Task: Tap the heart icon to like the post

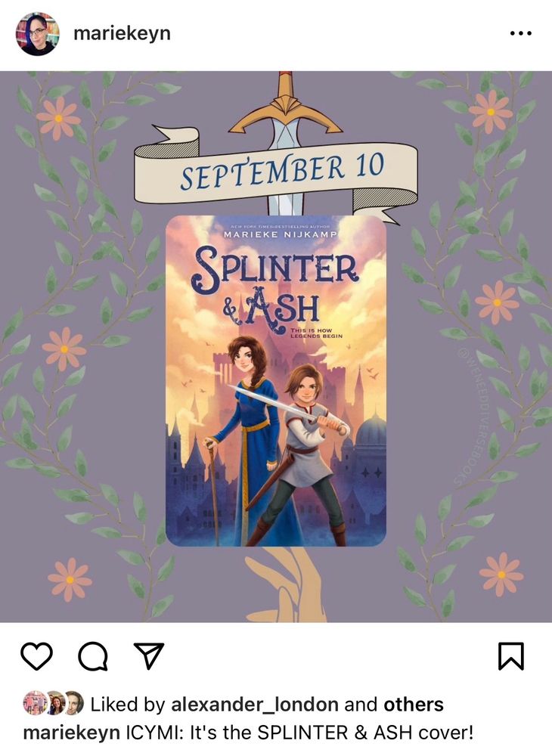Action: point(36,656)
